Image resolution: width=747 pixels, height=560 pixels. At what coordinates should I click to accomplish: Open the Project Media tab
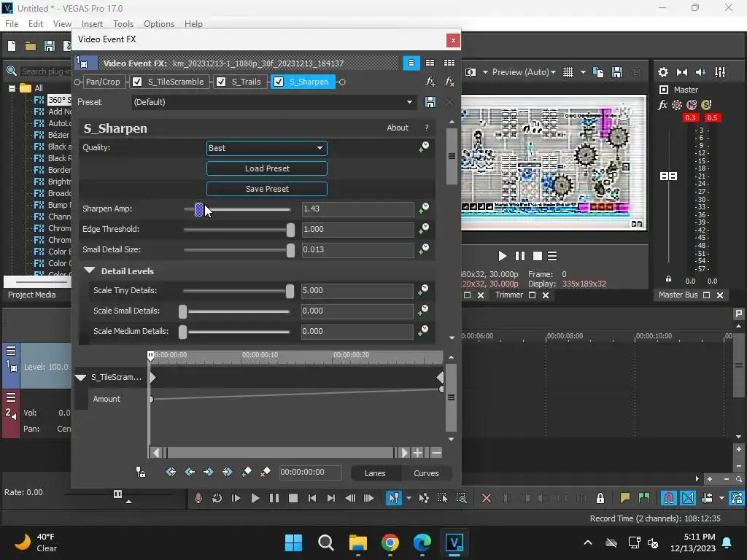32,295
